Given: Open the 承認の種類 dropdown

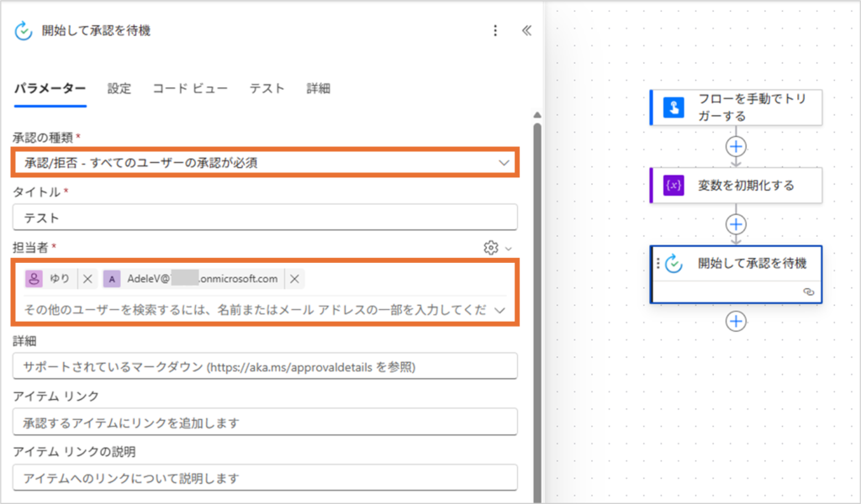Looking at the screenshot, I should coord(504,162).
